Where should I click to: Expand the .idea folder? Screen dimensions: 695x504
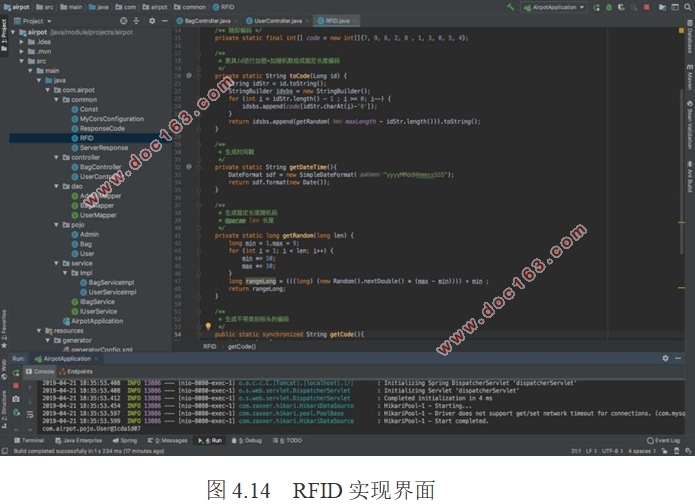[21, 42]
